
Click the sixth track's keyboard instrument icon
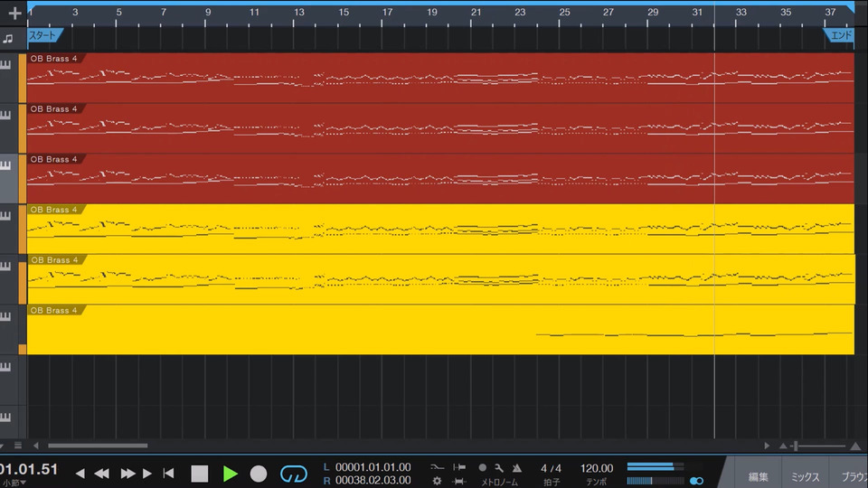pos(5,316)
